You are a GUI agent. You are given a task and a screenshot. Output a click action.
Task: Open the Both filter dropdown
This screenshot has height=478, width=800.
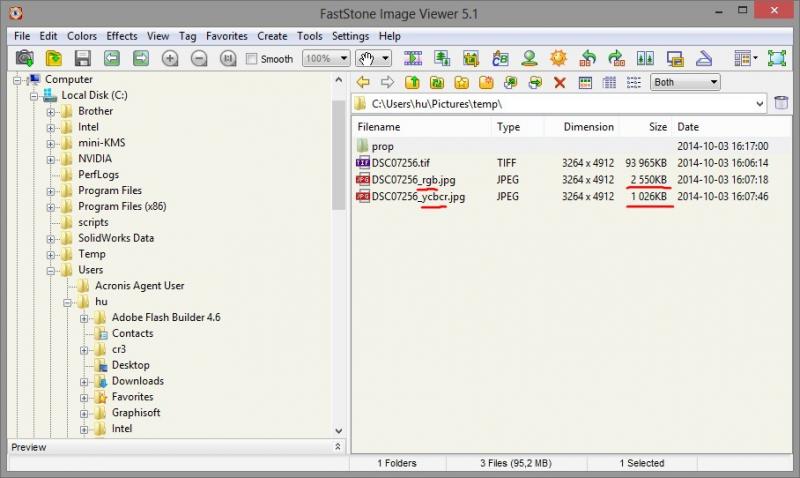pyautogui.click(x=685, y=82)
